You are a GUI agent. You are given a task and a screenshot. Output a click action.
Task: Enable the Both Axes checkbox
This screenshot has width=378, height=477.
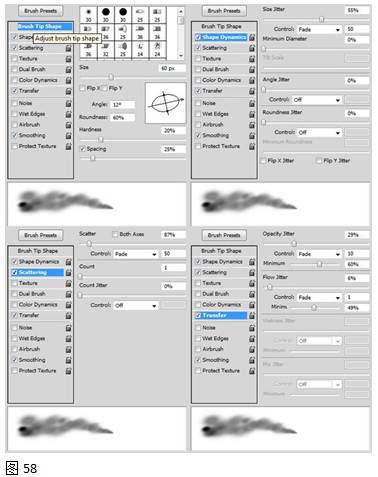(x=115, y=234)
